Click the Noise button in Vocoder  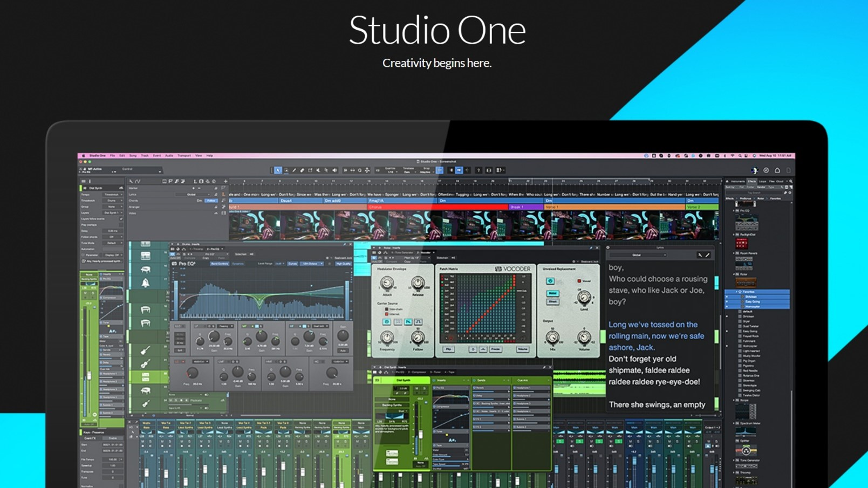tap(553, 293)
